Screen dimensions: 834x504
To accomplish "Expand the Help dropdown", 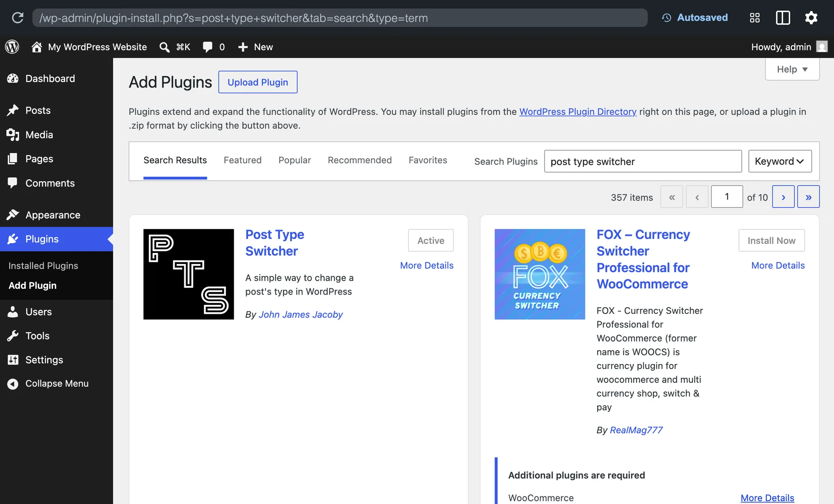I will coord(792,69).
